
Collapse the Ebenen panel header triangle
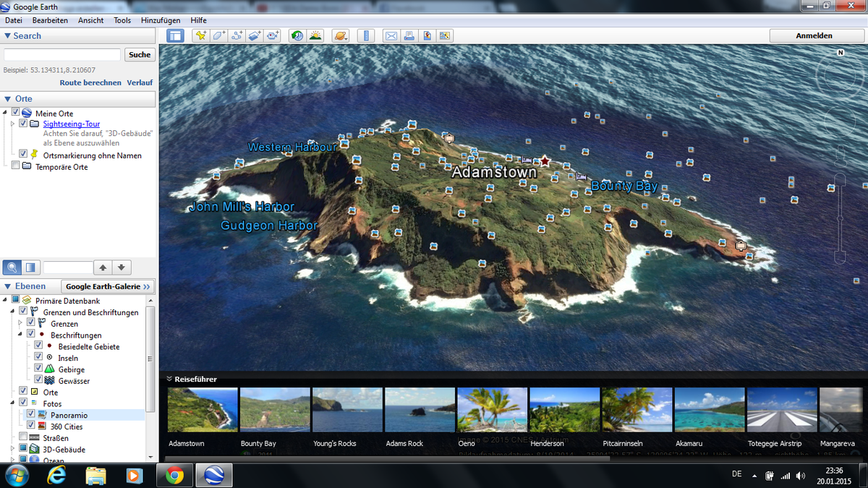[7, 286]
